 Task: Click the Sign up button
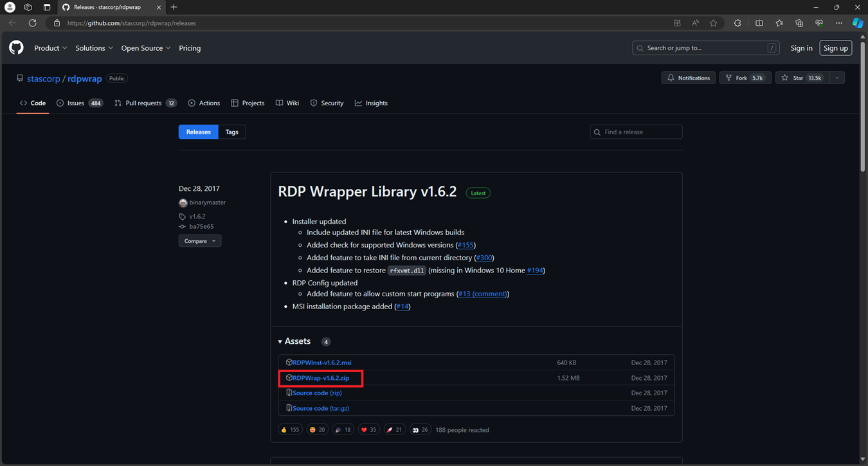835,48
